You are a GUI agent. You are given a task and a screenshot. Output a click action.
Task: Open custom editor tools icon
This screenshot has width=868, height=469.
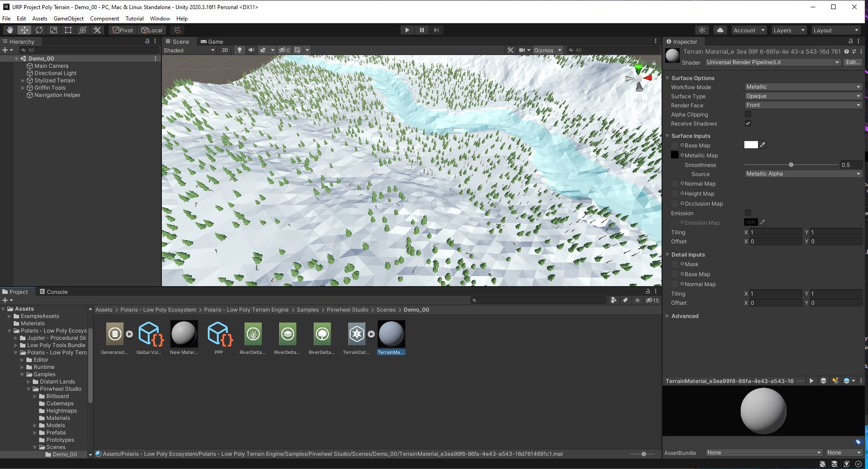[97, 30]
